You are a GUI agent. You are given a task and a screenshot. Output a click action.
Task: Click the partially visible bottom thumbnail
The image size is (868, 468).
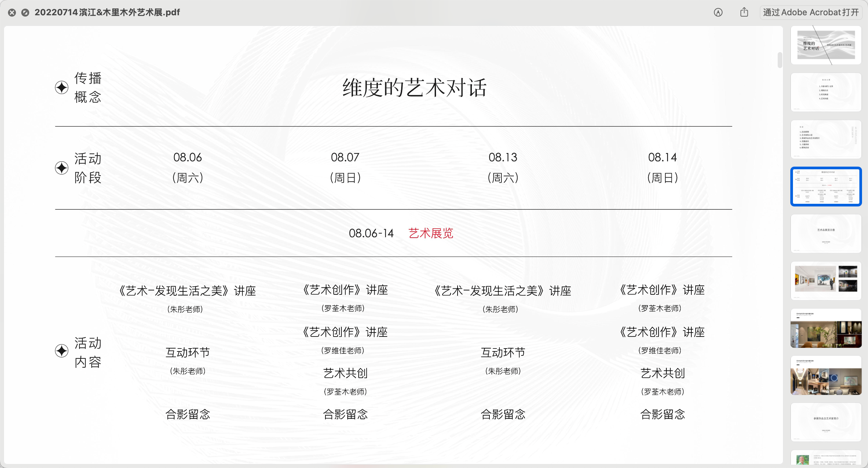[x=825, y=460]
